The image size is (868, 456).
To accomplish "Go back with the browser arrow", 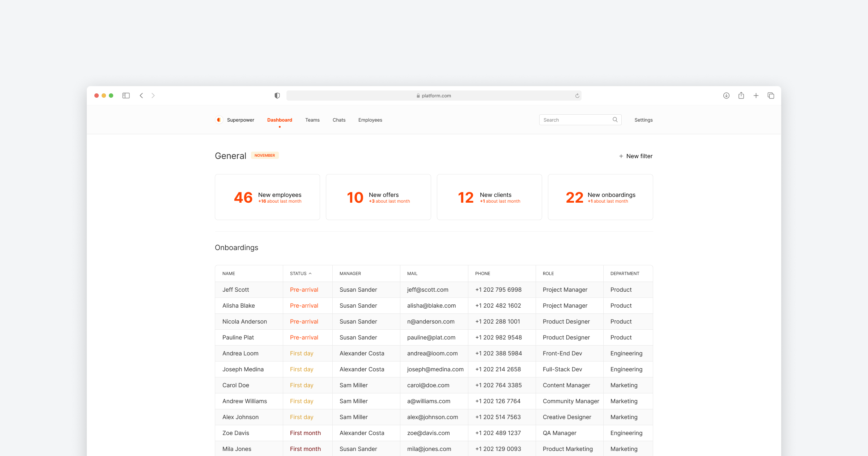I will [141, 96].
